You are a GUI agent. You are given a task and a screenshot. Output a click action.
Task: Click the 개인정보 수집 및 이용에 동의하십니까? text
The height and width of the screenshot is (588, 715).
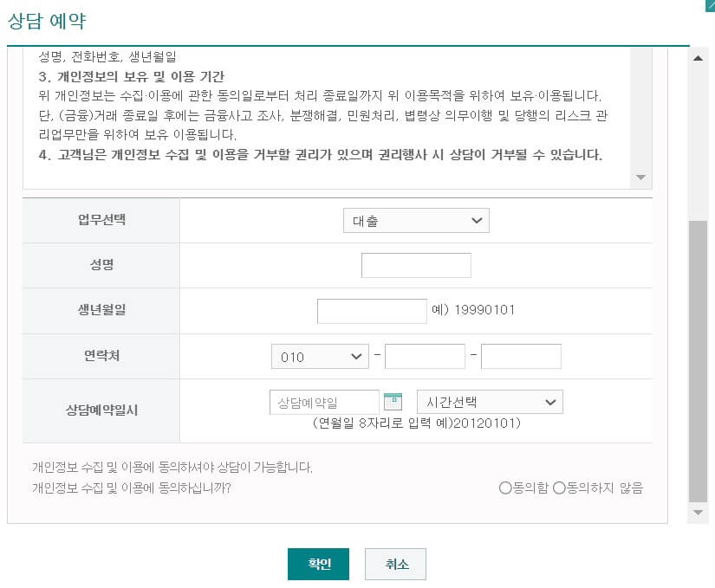point(132,488)
